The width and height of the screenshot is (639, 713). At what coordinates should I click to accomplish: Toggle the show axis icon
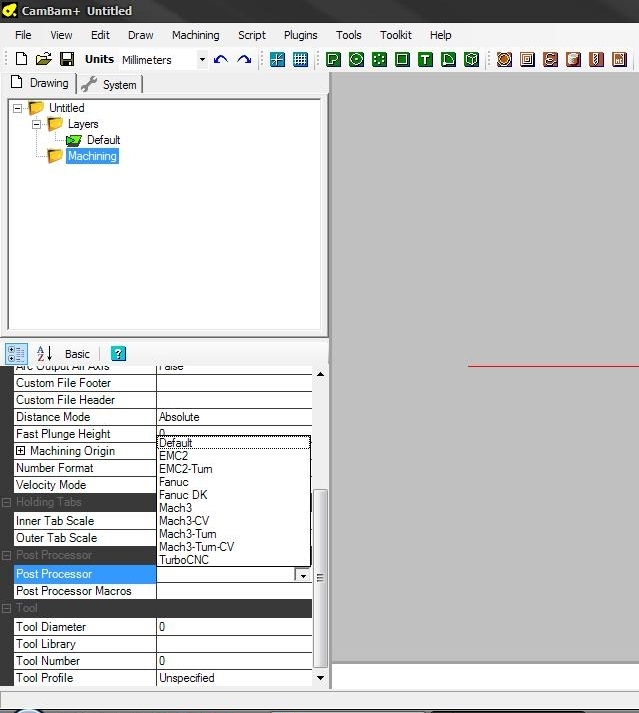277,59
